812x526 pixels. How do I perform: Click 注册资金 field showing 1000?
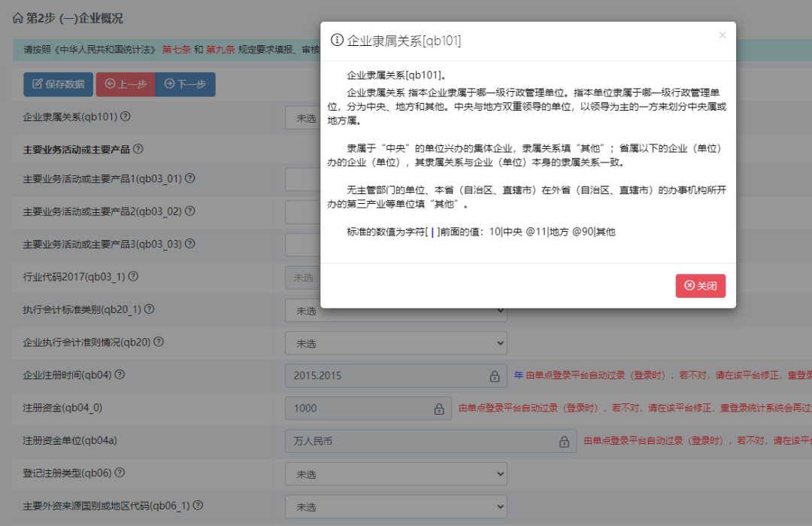[368, 409]
